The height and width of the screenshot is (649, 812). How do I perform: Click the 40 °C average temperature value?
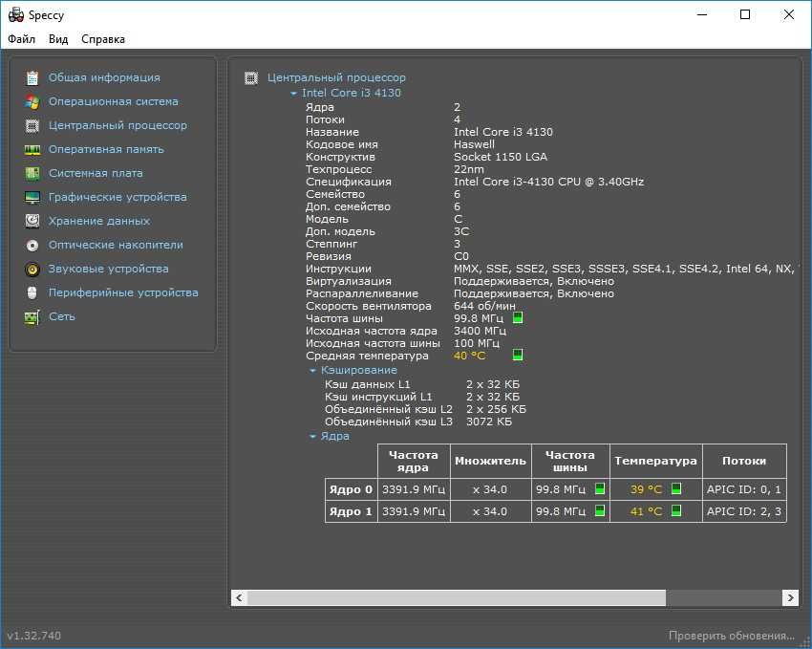(469, 356)
